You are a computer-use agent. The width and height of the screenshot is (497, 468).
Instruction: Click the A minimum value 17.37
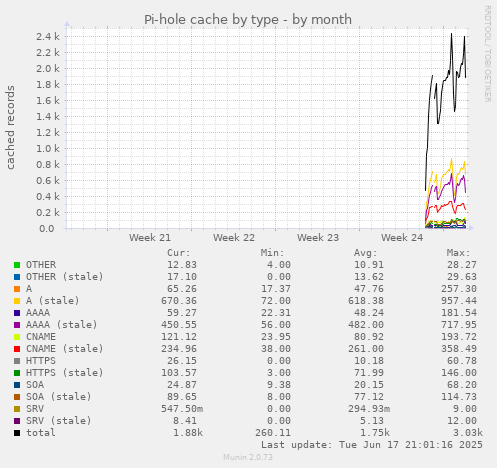(x=276, y=289)
